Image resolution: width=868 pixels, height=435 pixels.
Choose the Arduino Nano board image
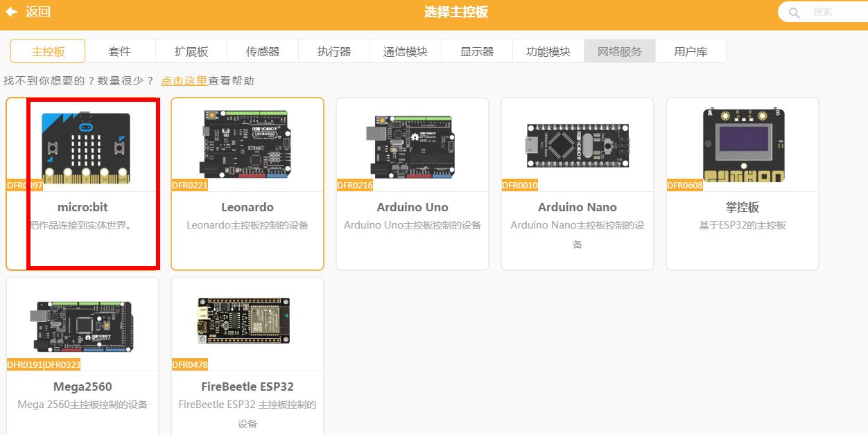[x=578, y=146]
